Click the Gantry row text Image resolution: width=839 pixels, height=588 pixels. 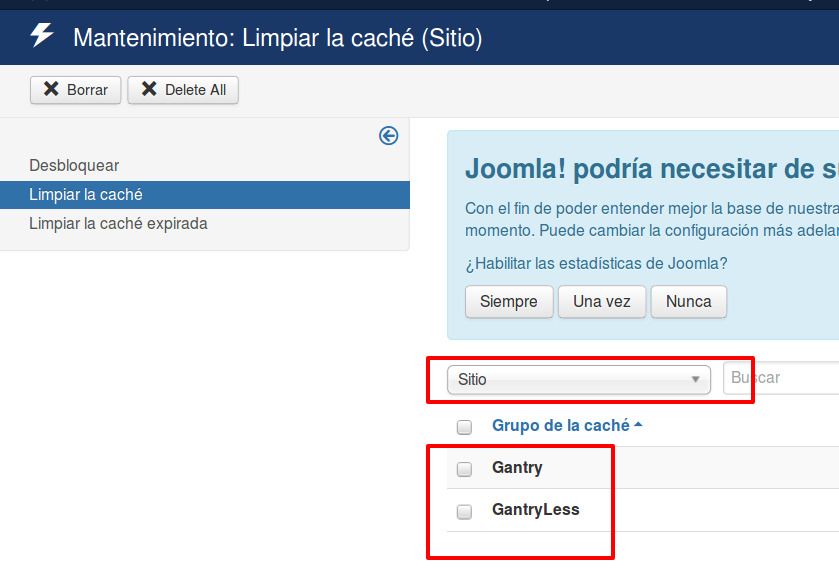[x=517, y=468]
